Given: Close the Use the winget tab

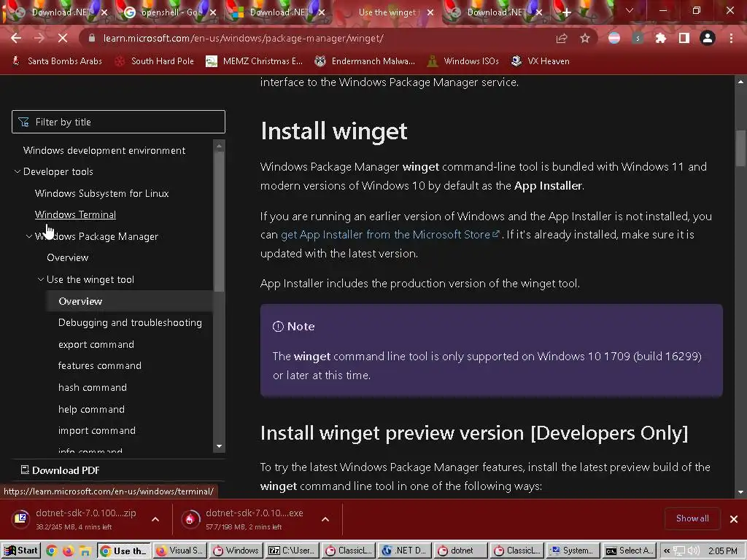Looking at the screenshot, I should 430,12.
